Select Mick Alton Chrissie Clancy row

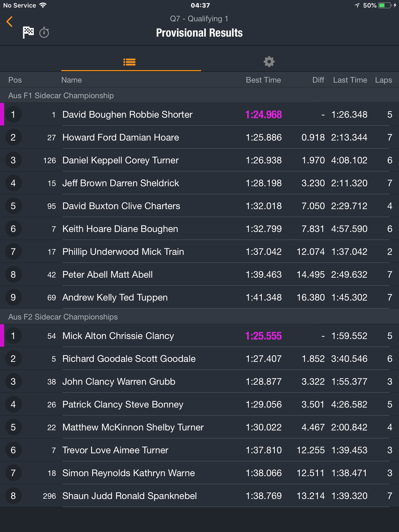point(199,336)
